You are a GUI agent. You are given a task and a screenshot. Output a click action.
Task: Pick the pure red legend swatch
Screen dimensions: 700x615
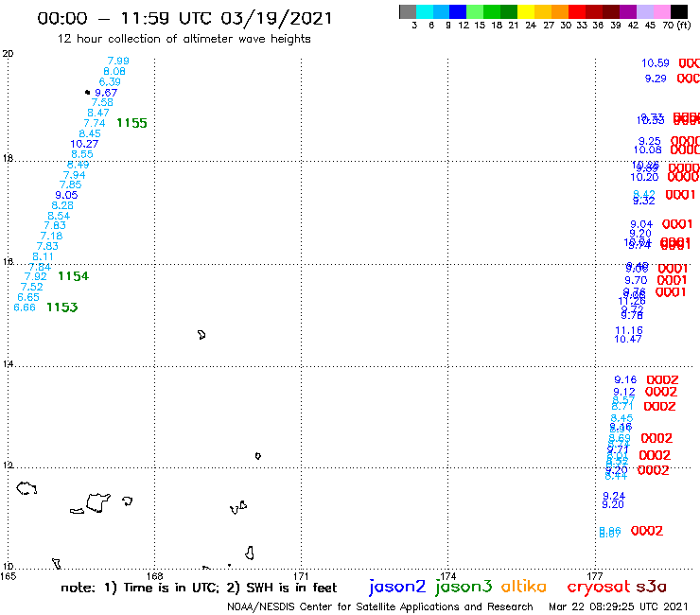(577, 11)
